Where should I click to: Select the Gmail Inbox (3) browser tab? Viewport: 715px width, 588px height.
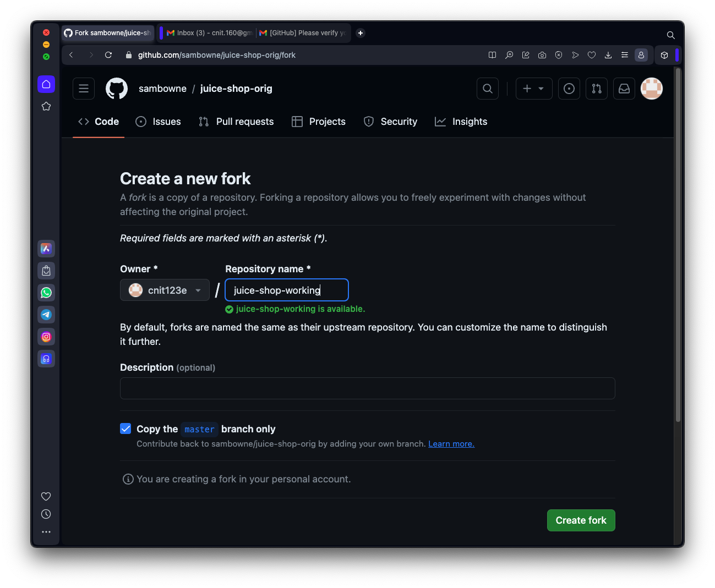208,33
